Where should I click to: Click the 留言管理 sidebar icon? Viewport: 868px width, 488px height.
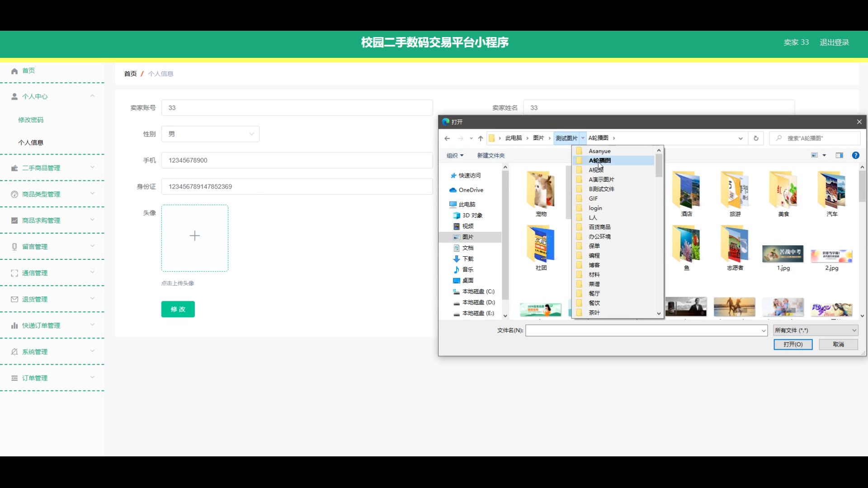[x=14, y=247]
